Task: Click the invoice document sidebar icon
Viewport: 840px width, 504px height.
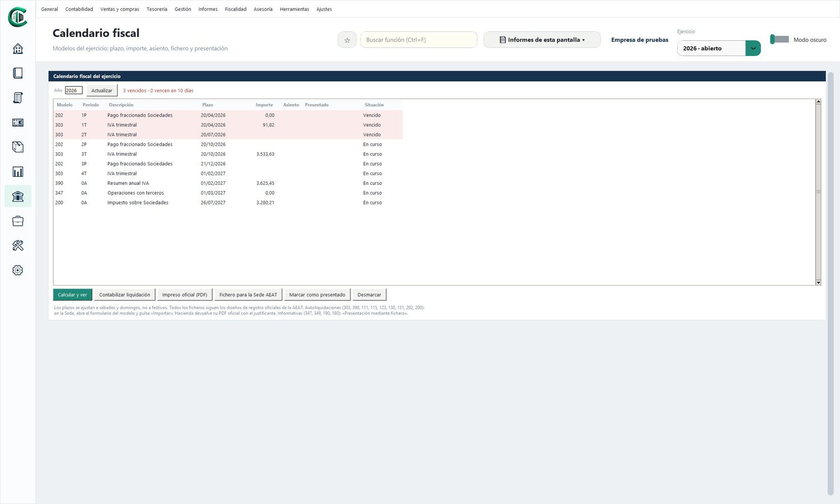Action: (x=18, y=98)
